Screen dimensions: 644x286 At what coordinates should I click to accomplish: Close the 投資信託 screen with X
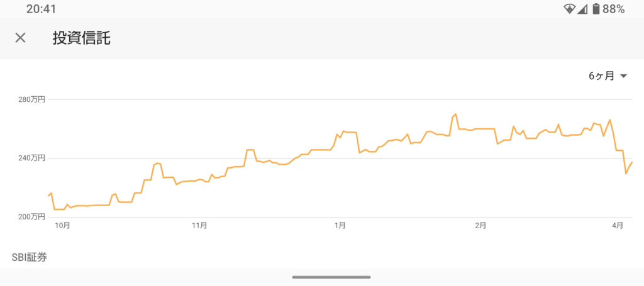(20, 38)
